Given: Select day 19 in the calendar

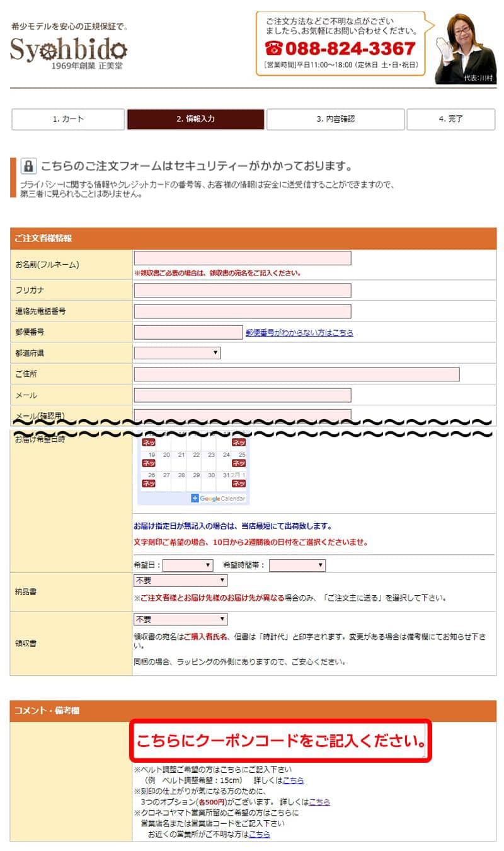Looking at the screenshot, I should [151, 454].
